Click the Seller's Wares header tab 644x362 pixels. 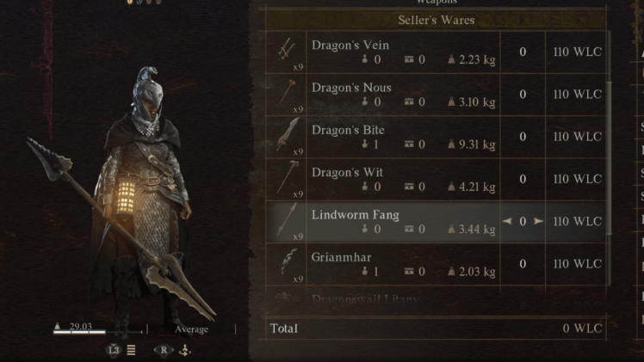click(436, 20)
